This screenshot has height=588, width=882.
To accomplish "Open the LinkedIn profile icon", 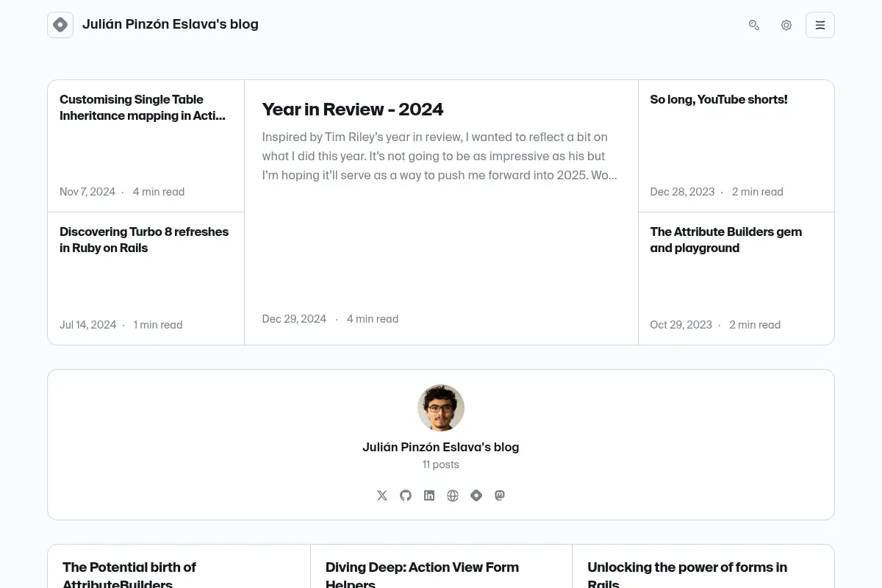I will (429, 495).
